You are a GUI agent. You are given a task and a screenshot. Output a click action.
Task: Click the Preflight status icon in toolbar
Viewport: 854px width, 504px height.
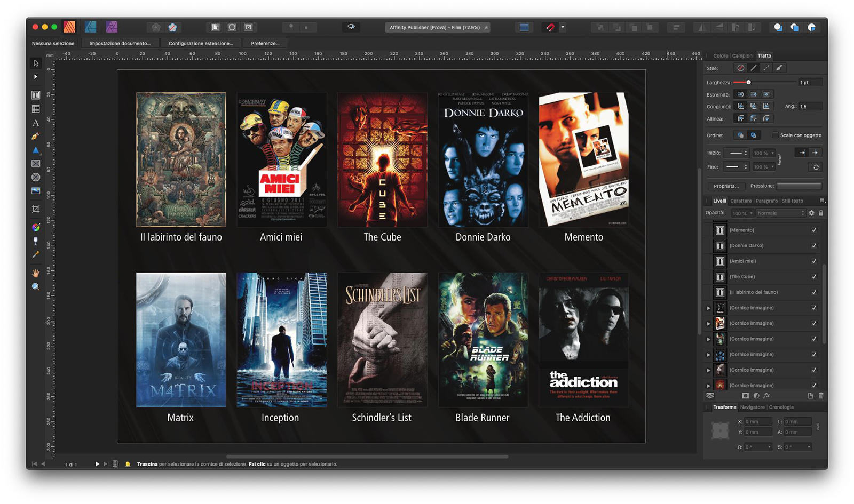(351, 27)
